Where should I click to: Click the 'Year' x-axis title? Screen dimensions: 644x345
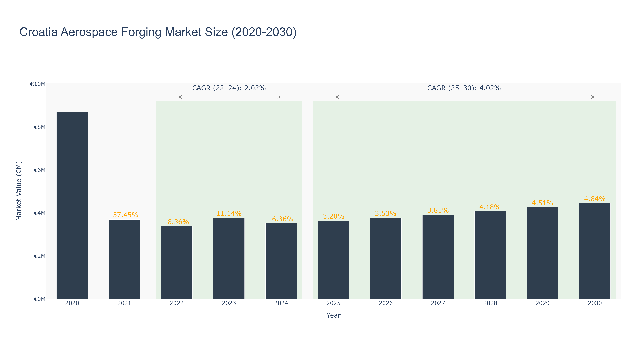tap(333, 315)
